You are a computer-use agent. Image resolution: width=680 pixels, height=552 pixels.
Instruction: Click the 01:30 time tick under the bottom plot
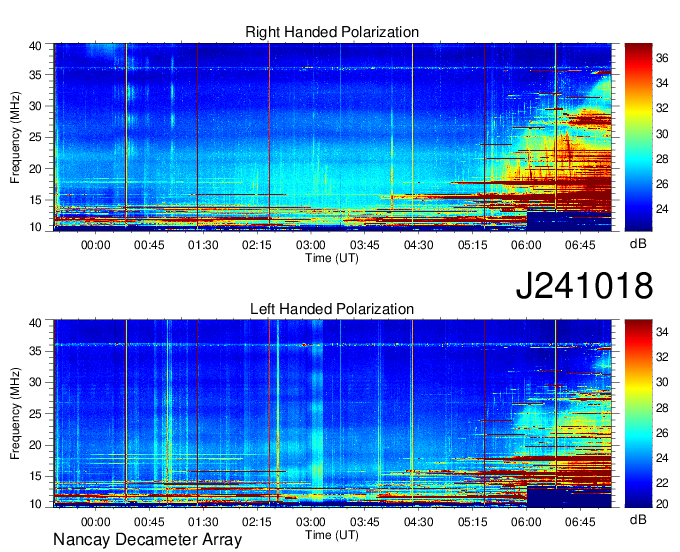click(203, 522)
